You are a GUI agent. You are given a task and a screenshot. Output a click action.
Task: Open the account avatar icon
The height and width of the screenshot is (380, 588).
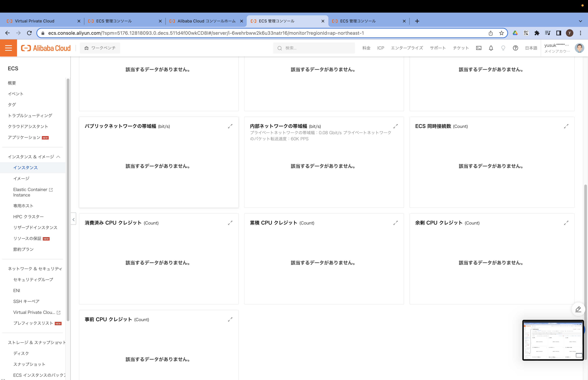pos(579,48)
